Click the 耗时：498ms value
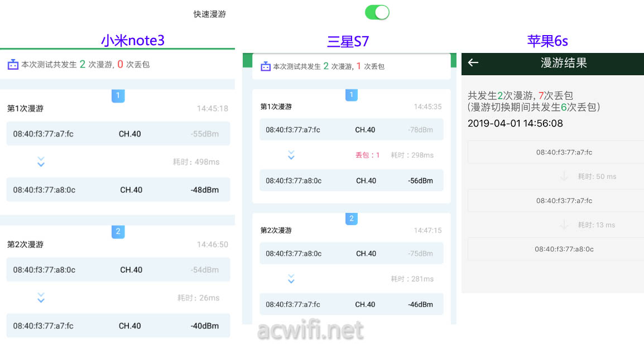Viewport: 644px width, 350px height. point(196,162)
